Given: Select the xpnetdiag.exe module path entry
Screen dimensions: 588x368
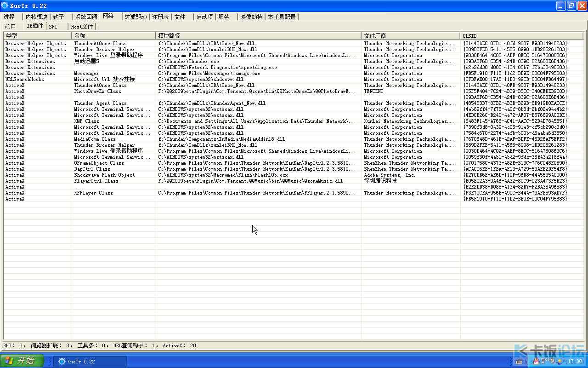Looking at the screenshot, I should [218, 67].
